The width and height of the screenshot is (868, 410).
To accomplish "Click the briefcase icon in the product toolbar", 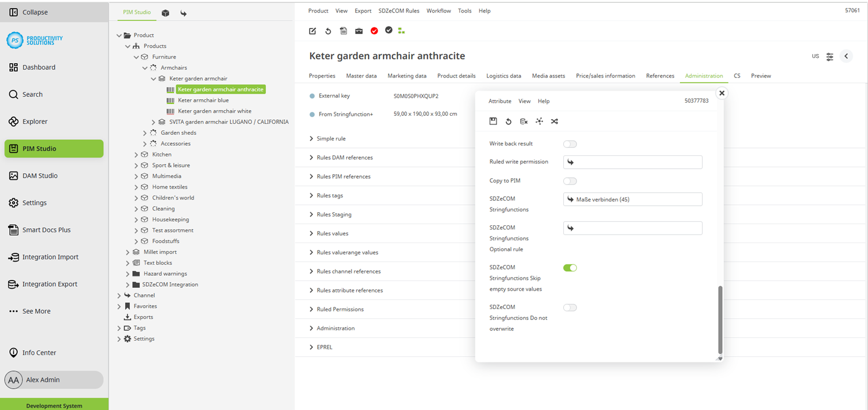I will [x=359, y=31].
